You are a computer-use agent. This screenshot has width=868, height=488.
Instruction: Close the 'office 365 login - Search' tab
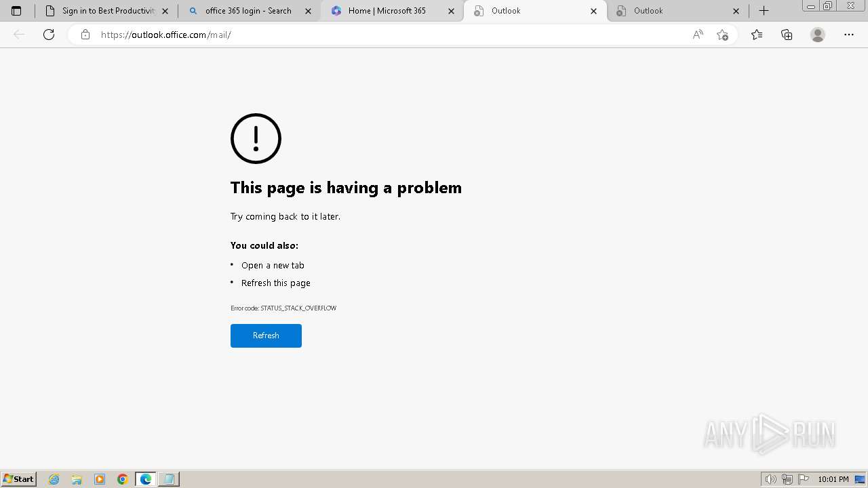(309, 11)
